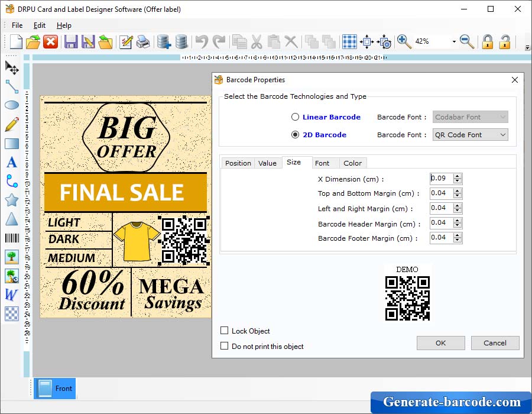Open the Codabar Font dropdown
Image resolution: width=532 pixels, height=414 pixels.
pos(471,117)
